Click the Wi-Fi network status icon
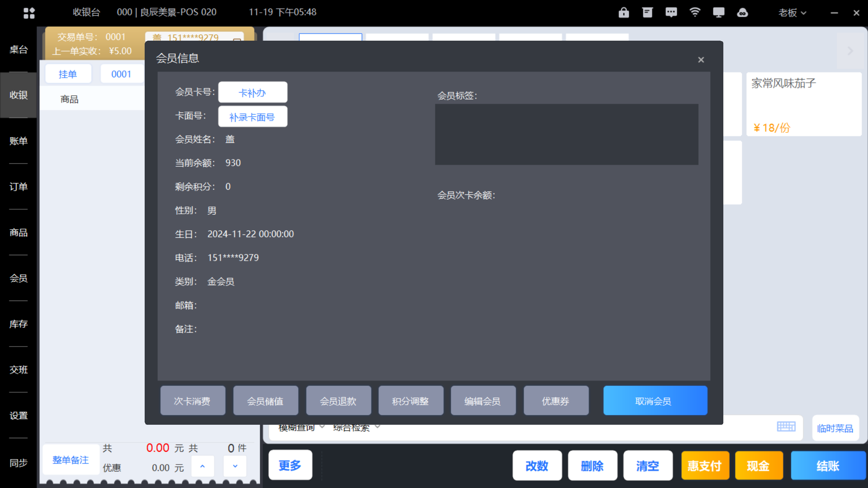Image resolution: width=868 pixels, height=488 pixels. point(695,12)
